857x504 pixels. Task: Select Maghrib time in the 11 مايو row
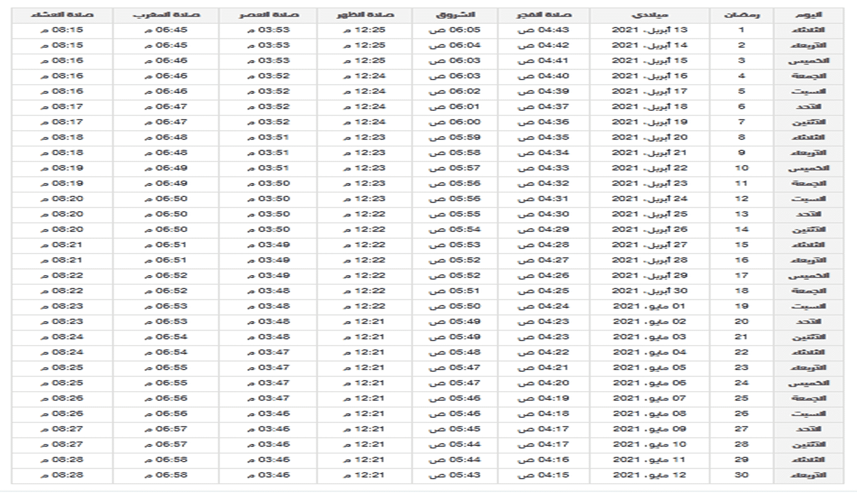click(166, 460)
